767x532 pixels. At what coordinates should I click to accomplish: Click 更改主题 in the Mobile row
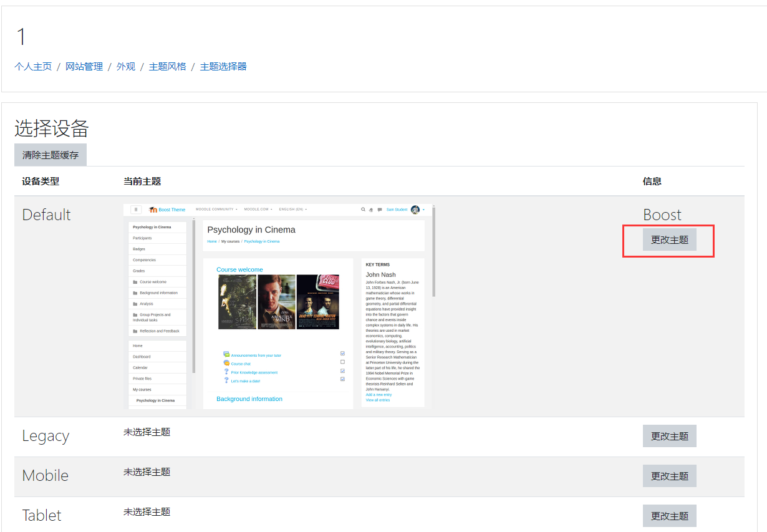click(x=669, y=476)
